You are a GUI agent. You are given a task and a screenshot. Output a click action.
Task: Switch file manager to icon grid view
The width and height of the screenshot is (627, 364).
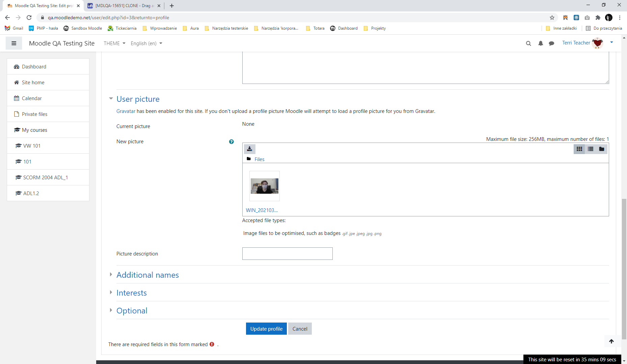point(579,149)
